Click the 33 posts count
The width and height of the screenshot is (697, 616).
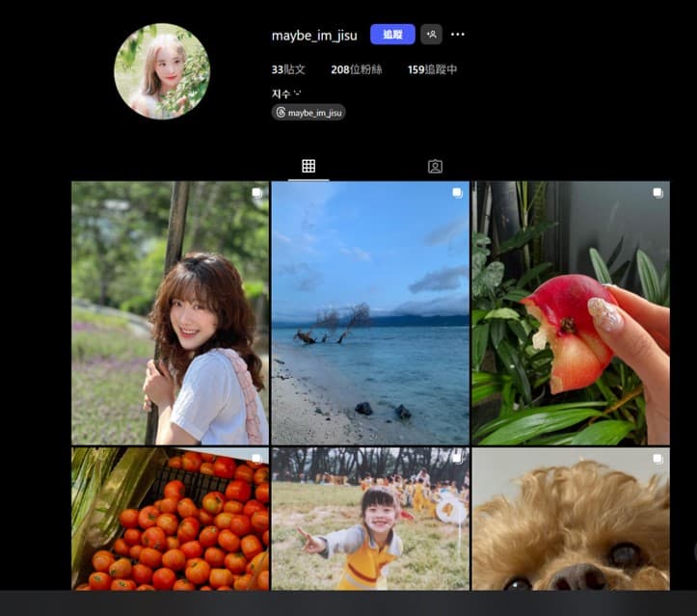[288, 69]
